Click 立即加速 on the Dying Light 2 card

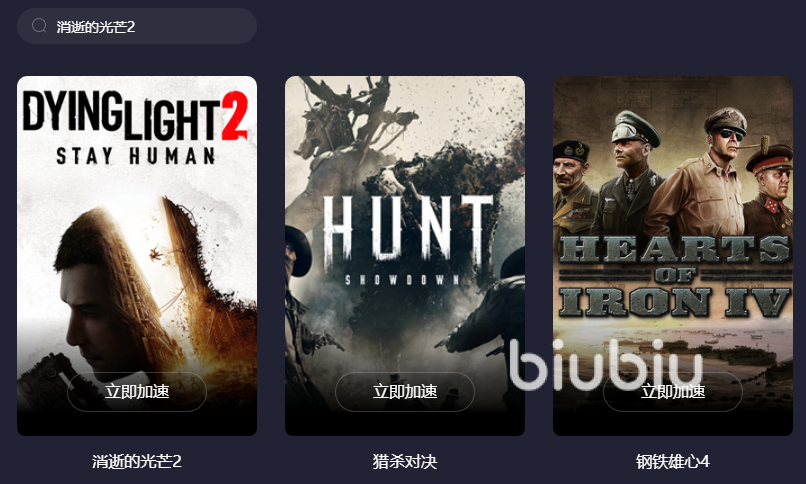pyautogui.click(x=137, y=392)
